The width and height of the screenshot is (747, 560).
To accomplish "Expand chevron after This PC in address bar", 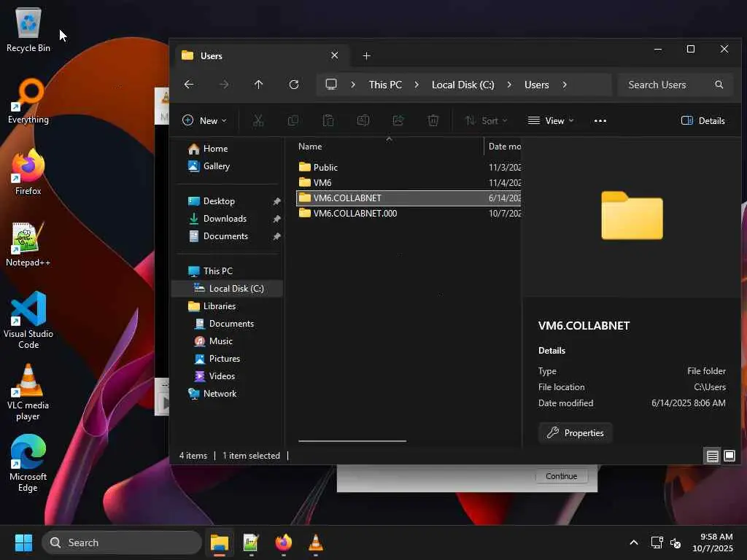I will 417,85.
